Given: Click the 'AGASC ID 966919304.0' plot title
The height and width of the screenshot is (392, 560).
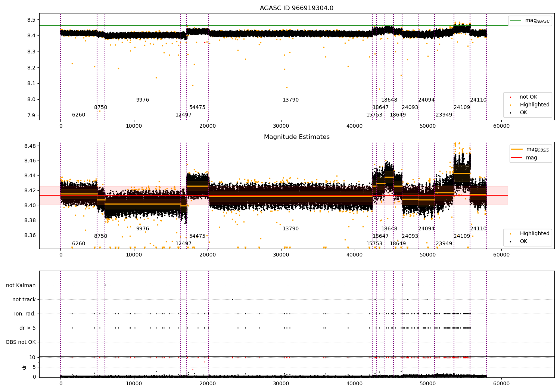Looking at the screenshot, I should pyautogui.click(x=297, y=8).
